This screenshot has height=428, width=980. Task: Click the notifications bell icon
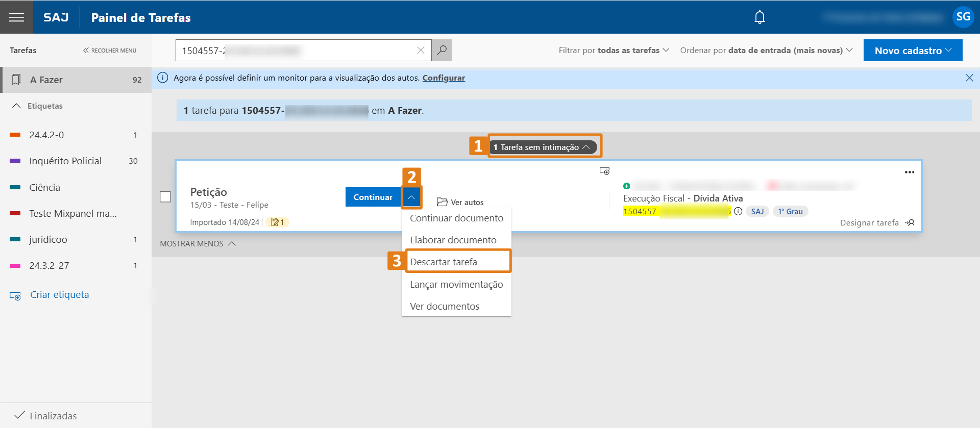pyautogui.click(x=759, y=17)
